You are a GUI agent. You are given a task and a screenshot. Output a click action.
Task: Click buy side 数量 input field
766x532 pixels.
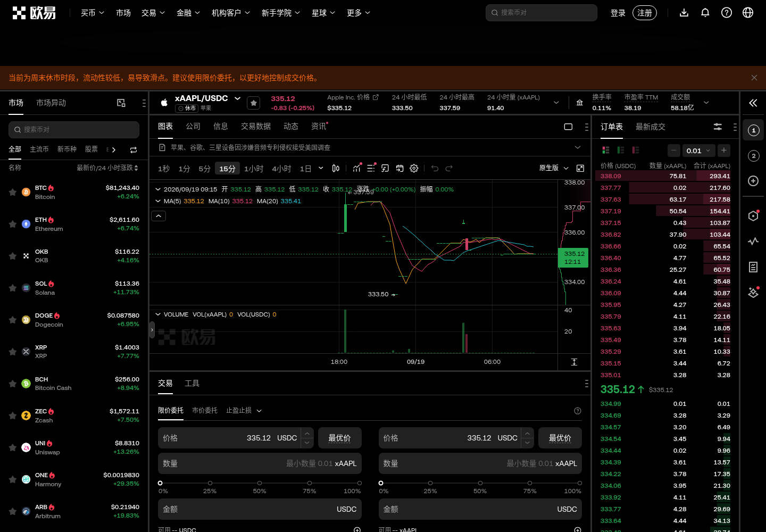[x=260, y=463]
